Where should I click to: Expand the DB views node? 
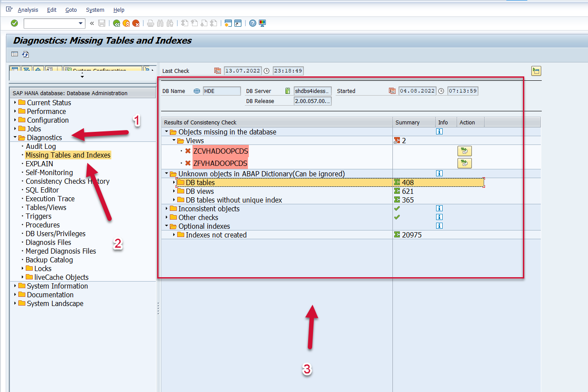pos(174,191)
